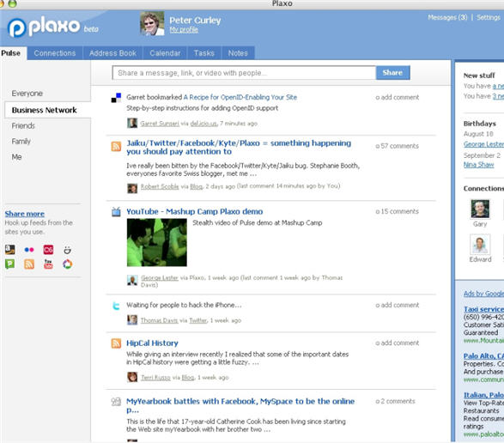The height and width of the screenshot is (443, 504).
Task: Click the RSS icon beside the Jaiku/Twitter post
Action: 116,146
